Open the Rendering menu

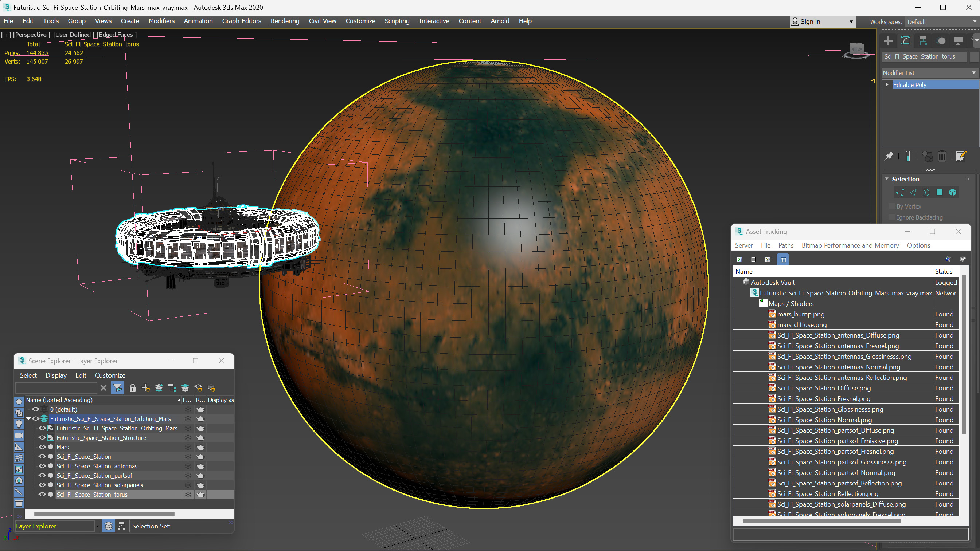[x=285, y=21]
